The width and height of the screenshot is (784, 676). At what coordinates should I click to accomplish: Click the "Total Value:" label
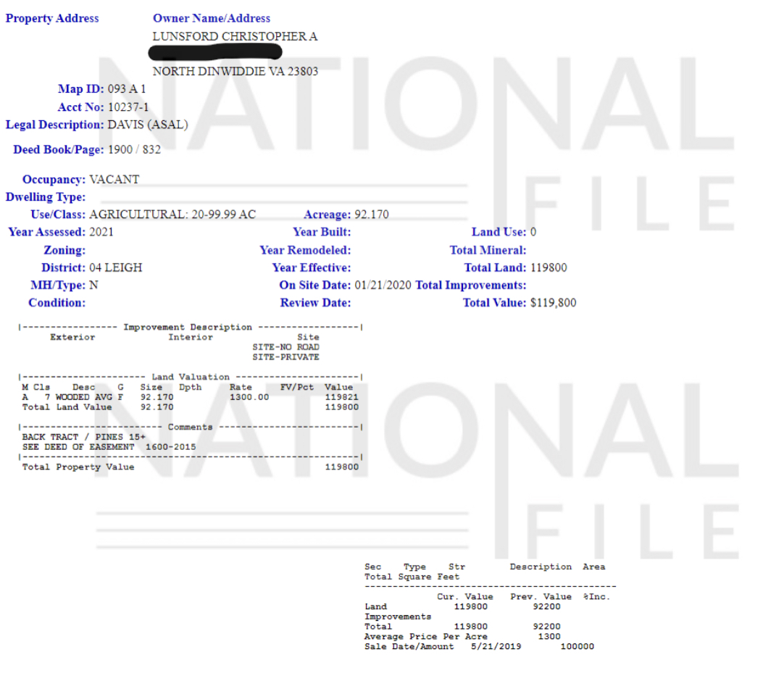[x=494, y=303]
